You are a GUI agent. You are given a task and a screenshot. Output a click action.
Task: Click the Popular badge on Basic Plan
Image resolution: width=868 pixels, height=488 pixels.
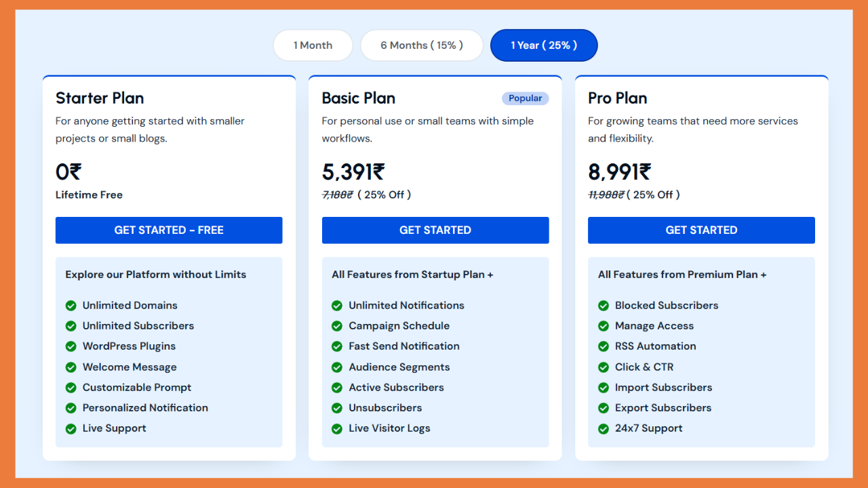click(x=525, y=98)
